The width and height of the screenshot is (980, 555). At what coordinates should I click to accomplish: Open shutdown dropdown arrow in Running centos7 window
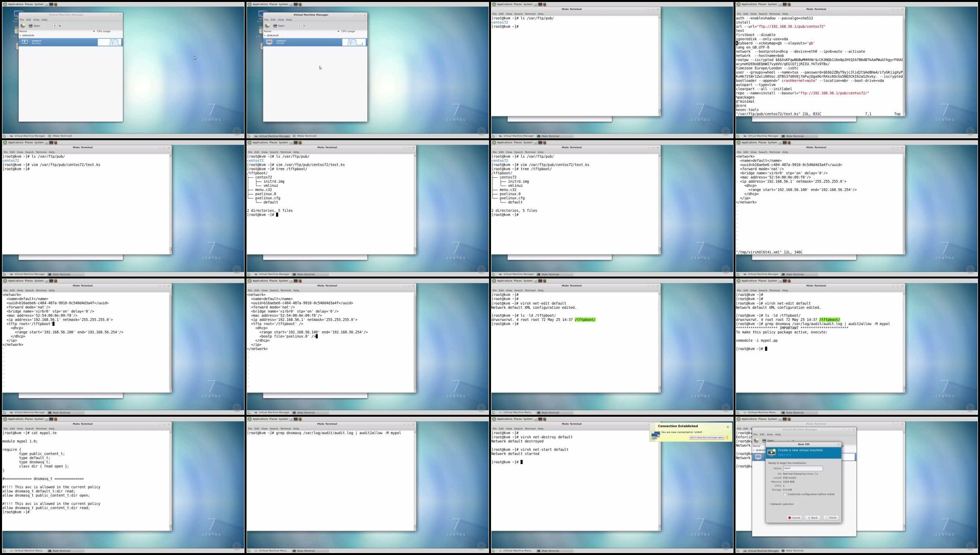pos(60,26)
